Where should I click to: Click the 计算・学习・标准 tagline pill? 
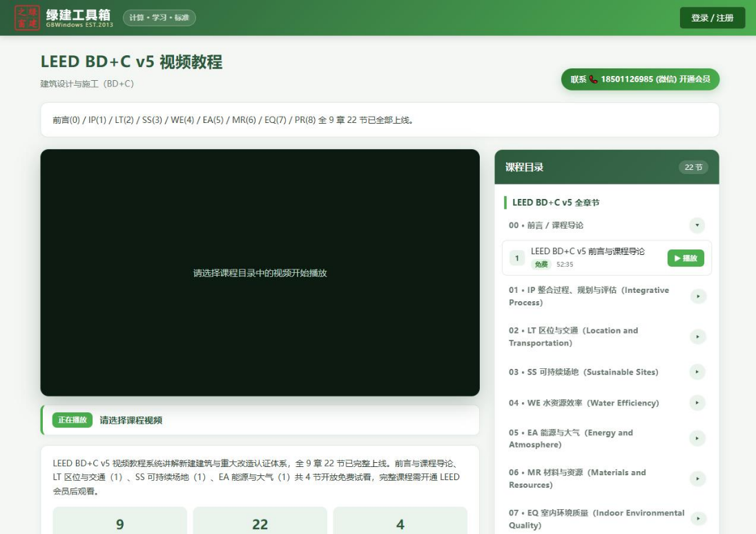(x=159, y=18)
